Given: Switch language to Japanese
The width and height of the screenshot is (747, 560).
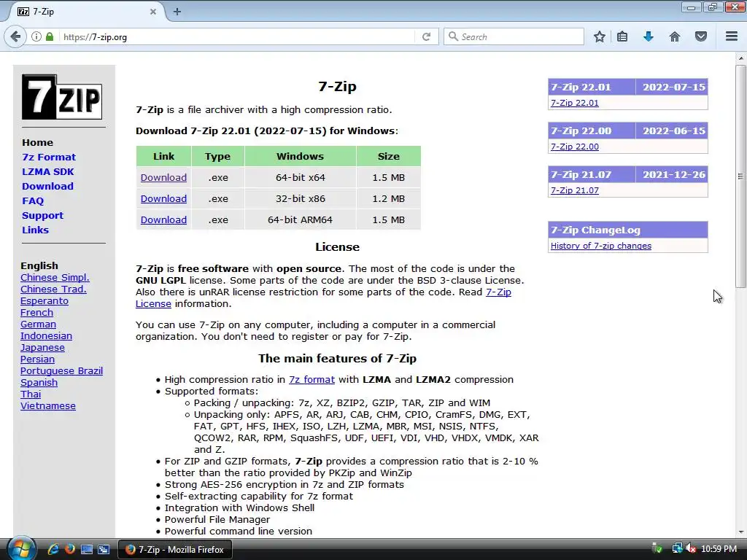Looking at the screenshot, I should pos(42,348).
